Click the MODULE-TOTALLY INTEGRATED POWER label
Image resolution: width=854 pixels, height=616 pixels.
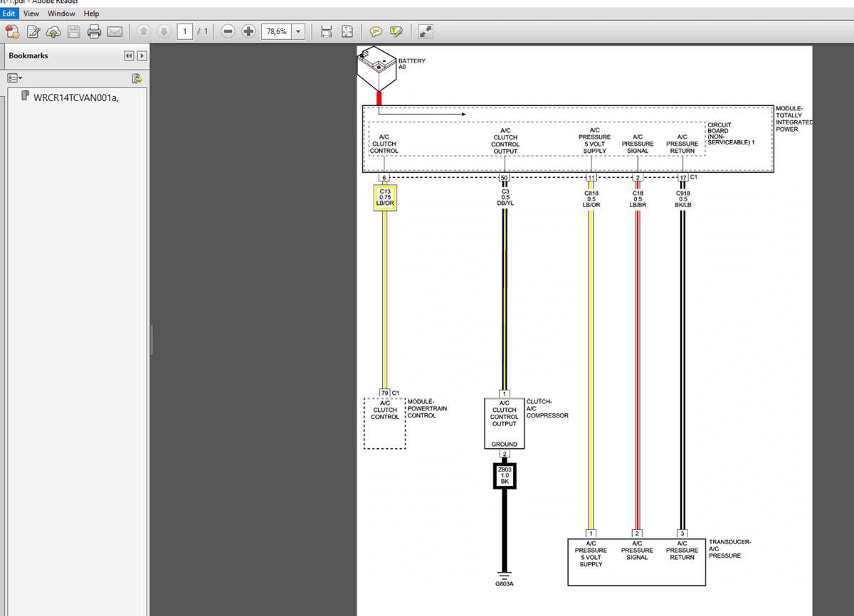coord(793,119)
